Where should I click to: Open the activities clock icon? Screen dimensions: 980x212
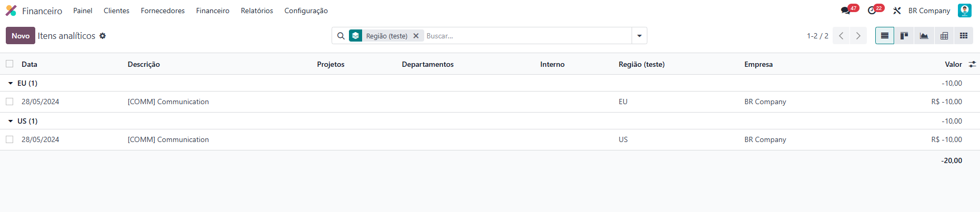pyautogui.click(x=872, y=11)
